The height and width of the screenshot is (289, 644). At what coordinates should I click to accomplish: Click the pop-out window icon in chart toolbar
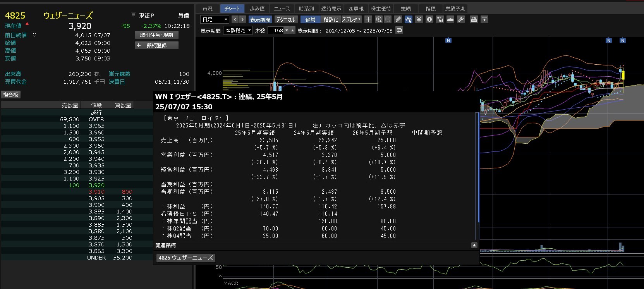[x=484, y=19]
